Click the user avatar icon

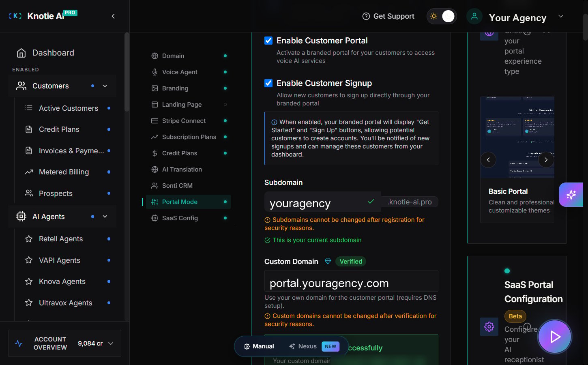(x=474, y=16)
